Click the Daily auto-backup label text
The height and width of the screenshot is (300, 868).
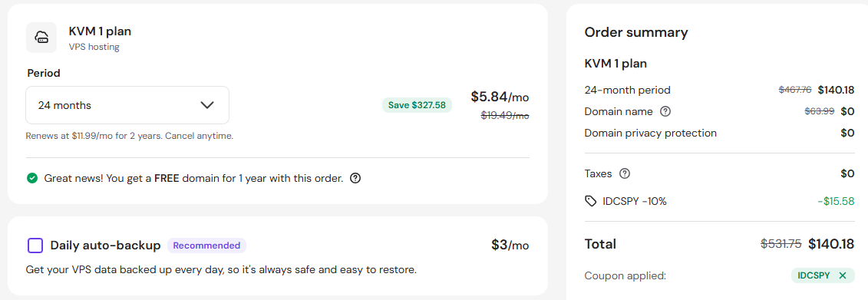click(105, 246)
